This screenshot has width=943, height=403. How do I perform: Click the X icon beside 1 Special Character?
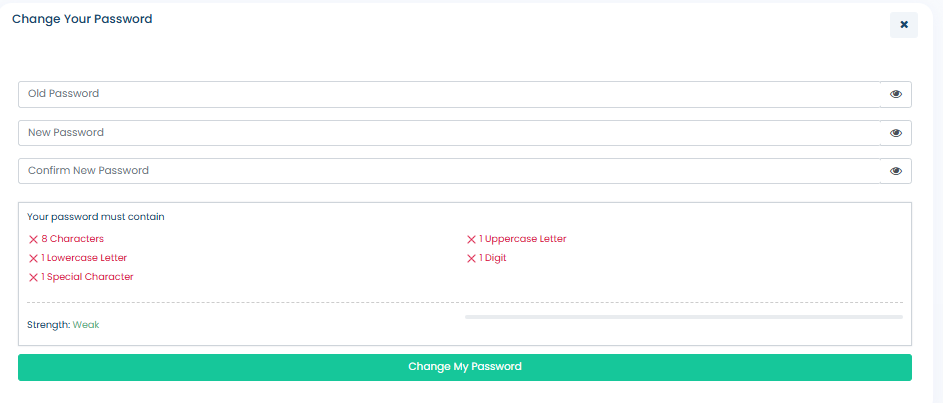(x=33, y=278)
